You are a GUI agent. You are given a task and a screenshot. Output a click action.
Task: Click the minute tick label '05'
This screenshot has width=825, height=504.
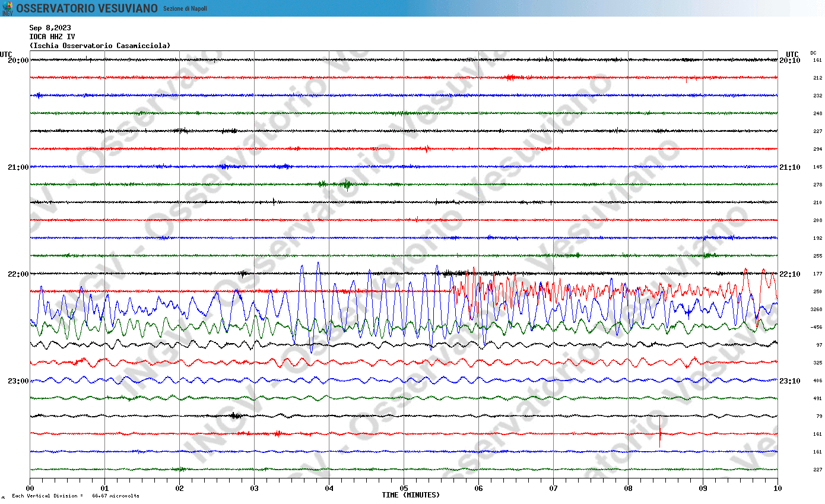click(x=404, y=489)
